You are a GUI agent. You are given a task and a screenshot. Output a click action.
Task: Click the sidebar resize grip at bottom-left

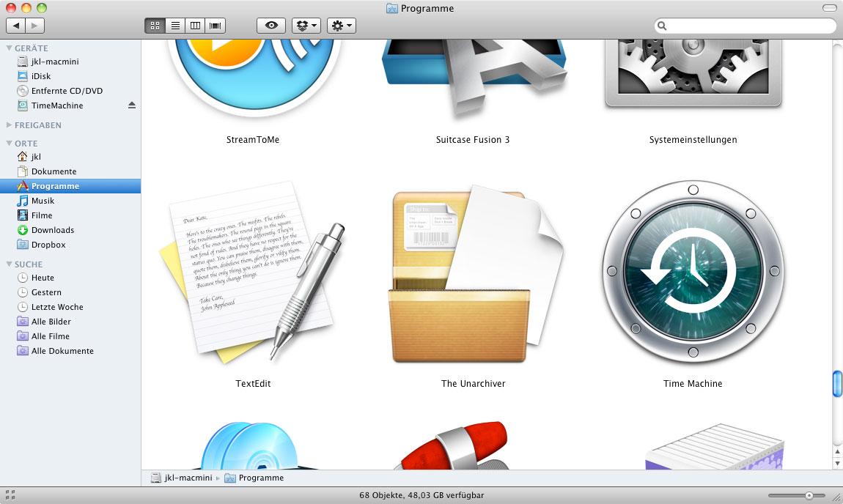10,495
